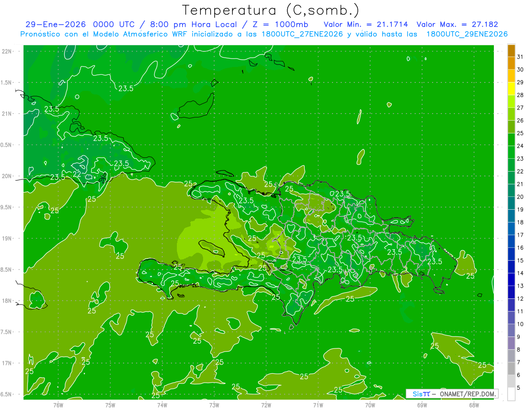Pick the gray colorbar swatch between 6 and 7

(x=511, y=369)
